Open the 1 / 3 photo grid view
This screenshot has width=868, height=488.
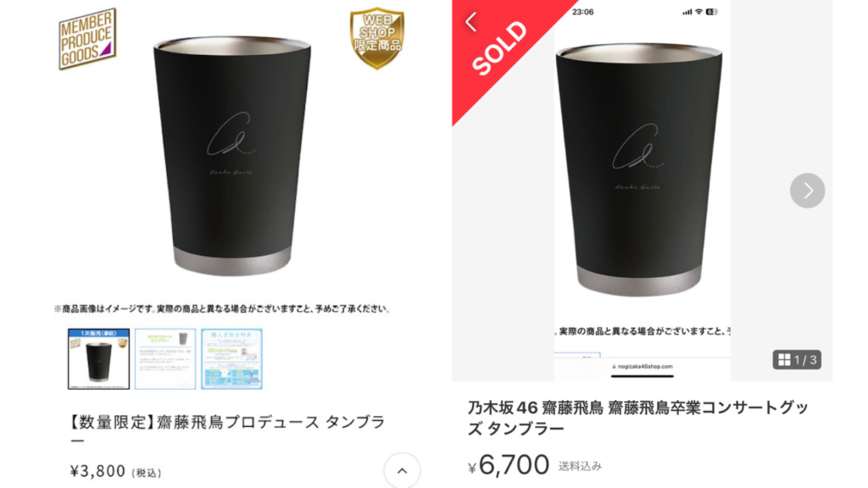797,359
